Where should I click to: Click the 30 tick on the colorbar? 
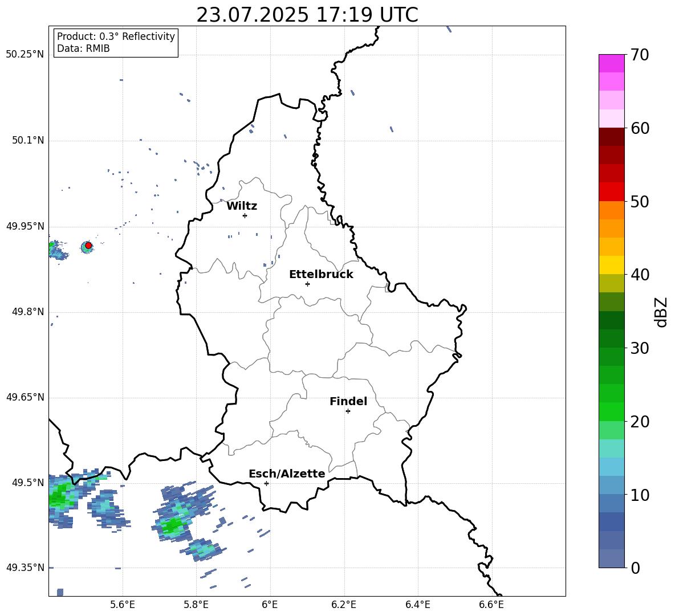pyautogui.click(x=640, y=348)
